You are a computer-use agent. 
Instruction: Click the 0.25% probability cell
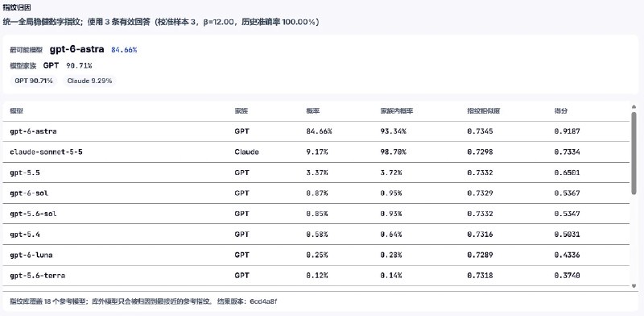pos(317,255)
